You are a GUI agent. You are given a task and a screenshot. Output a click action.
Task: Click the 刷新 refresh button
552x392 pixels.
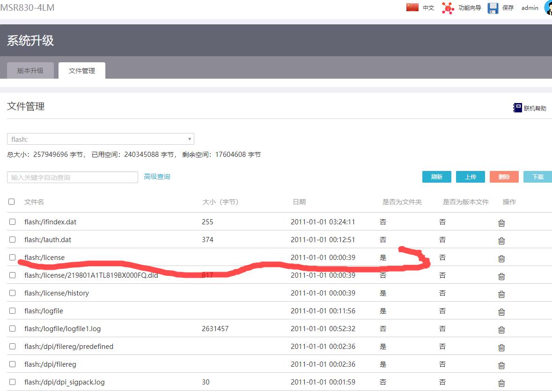(x=436, y=177)
